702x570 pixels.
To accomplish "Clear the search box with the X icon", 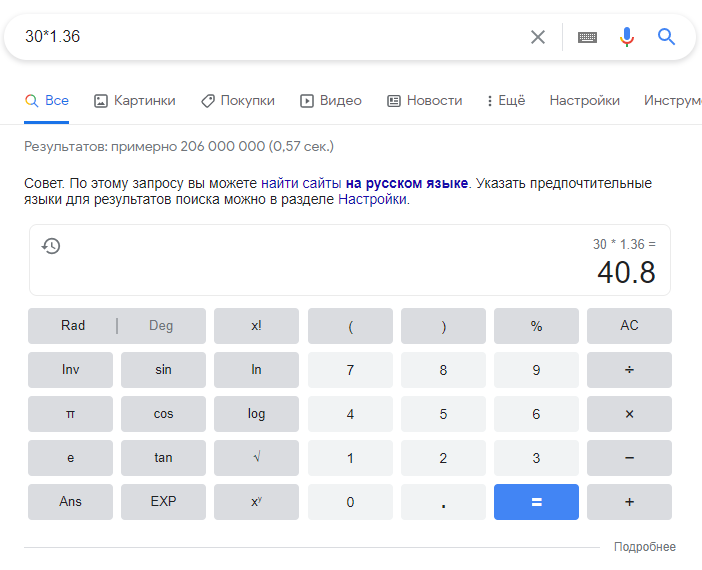I will point(538,37).
